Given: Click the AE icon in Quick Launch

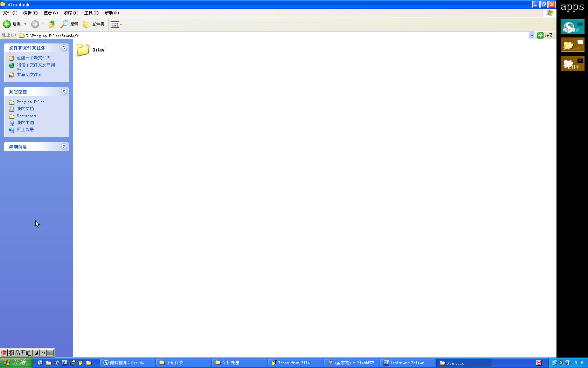Looking at the screenshot, I should (65, 363).
